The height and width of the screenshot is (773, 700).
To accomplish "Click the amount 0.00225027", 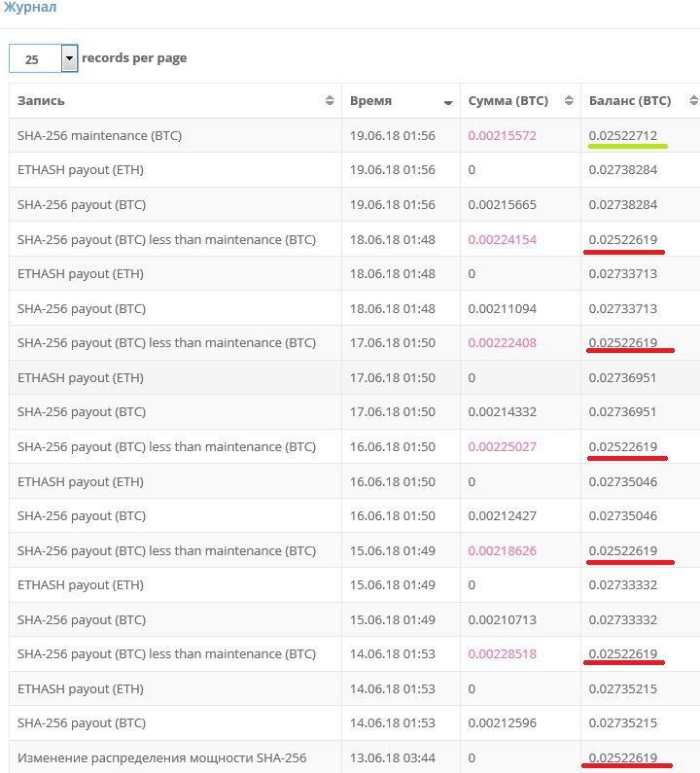I will (x=503, y=446).
